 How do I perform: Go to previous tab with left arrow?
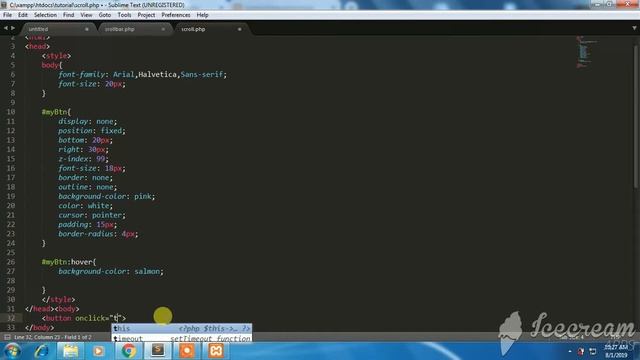click(6, 28)
